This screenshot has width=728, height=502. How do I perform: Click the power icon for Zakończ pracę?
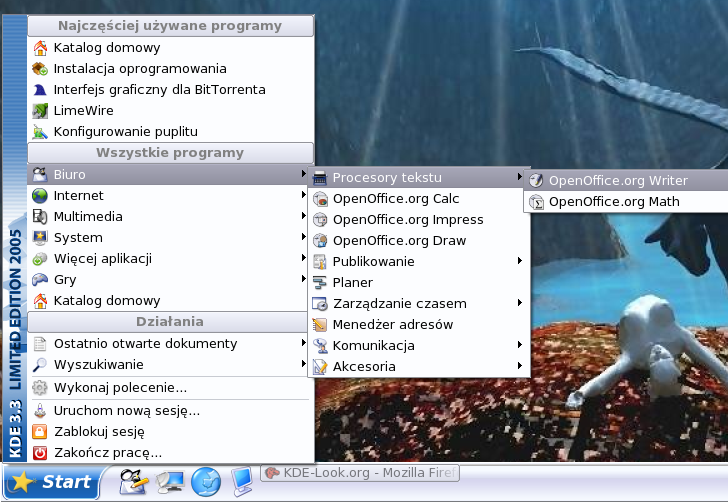(40, 452)
